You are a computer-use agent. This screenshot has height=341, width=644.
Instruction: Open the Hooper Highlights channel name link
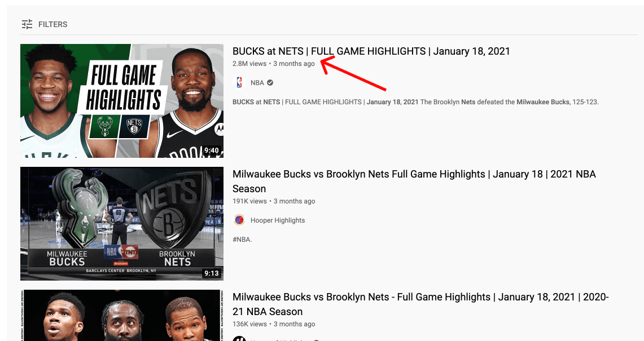(x=278, y=220)
